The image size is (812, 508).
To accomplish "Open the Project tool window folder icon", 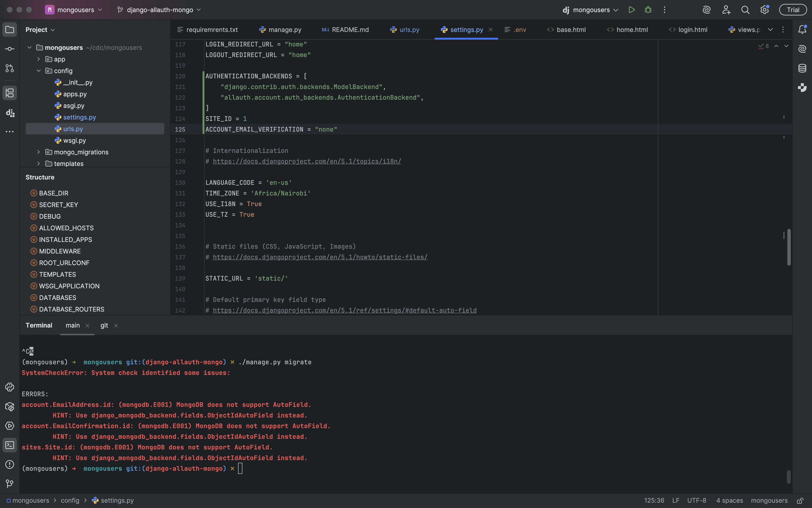I will [10, 30].
